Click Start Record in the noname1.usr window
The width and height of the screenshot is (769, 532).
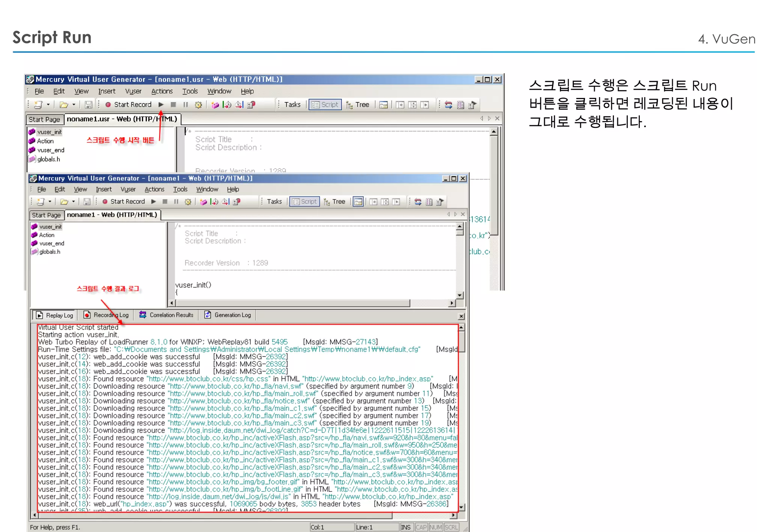(x=128, y=105)
